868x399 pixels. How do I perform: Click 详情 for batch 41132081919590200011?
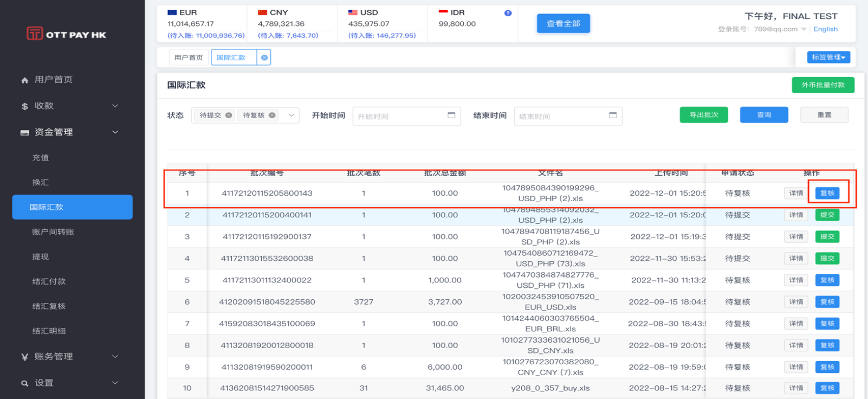[796, 366]
